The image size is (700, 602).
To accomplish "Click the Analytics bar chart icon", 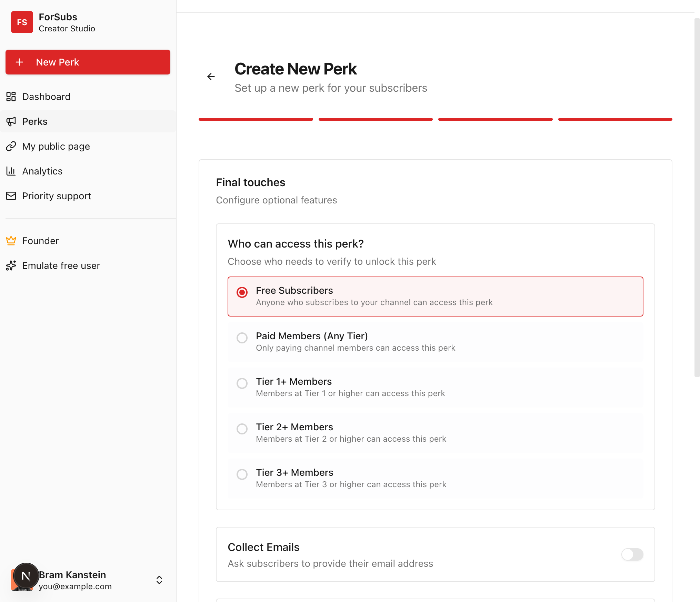I will coord(11,171).
